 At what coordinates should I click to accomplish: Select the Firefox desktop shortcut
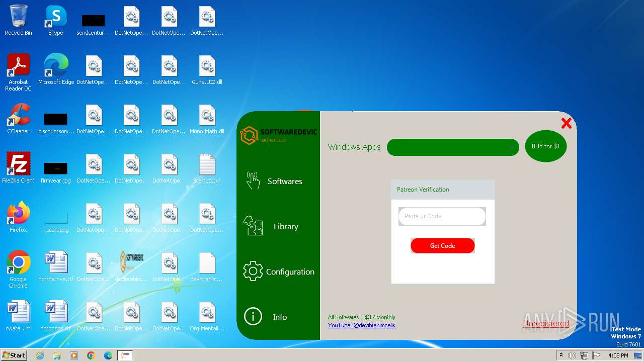[x=18, y=217]
